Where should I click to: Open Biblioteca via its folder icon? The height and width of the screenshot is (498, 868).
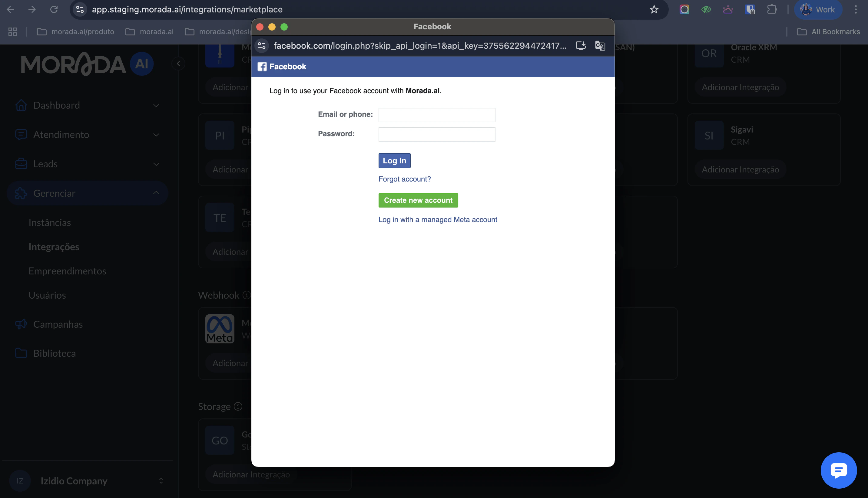pyautogui.click(x=21, y=353)
